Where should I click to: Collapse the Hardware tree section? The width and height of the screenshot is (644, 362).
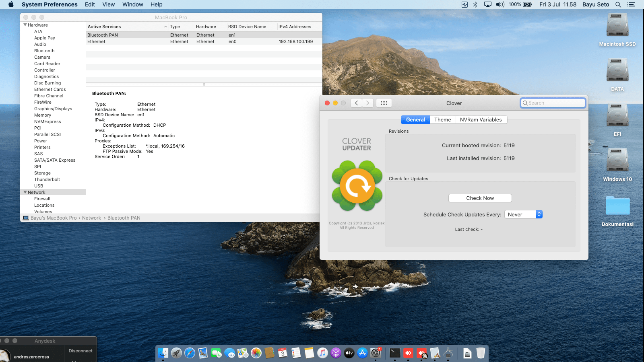(x=25, y=25)
